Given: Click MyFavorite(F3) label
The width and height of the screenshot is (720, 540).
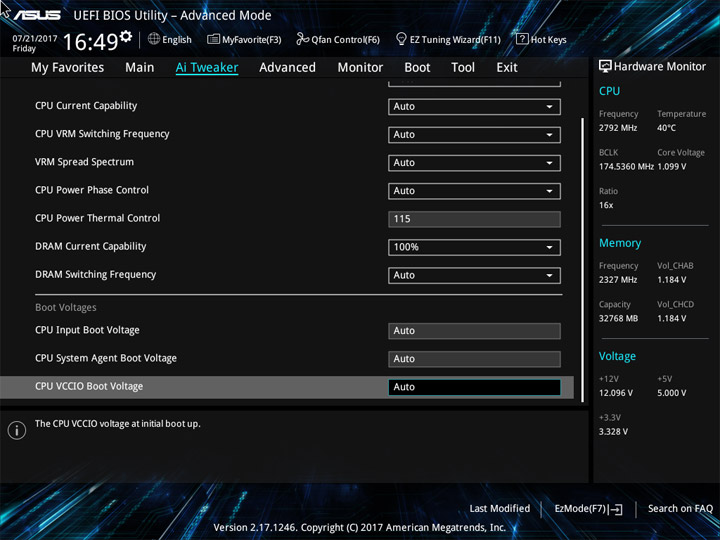Looking at the screenshot, I should [x=252, y=40].
